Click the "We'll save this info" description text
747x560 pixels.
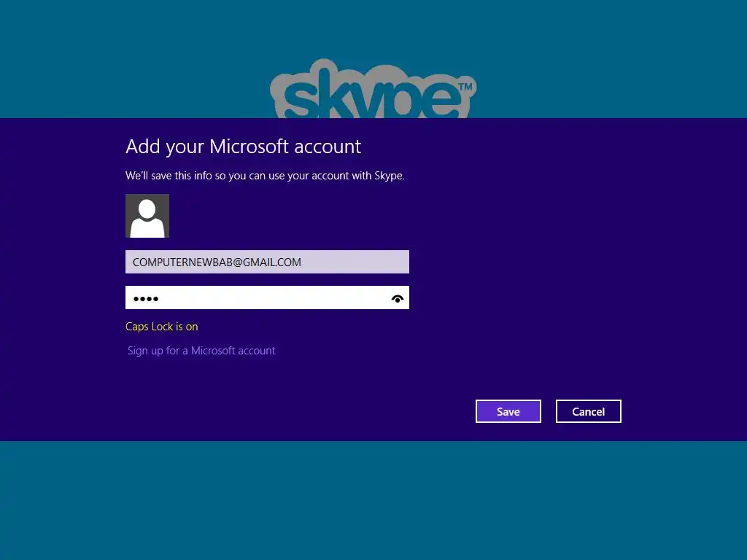pos(265,176)
